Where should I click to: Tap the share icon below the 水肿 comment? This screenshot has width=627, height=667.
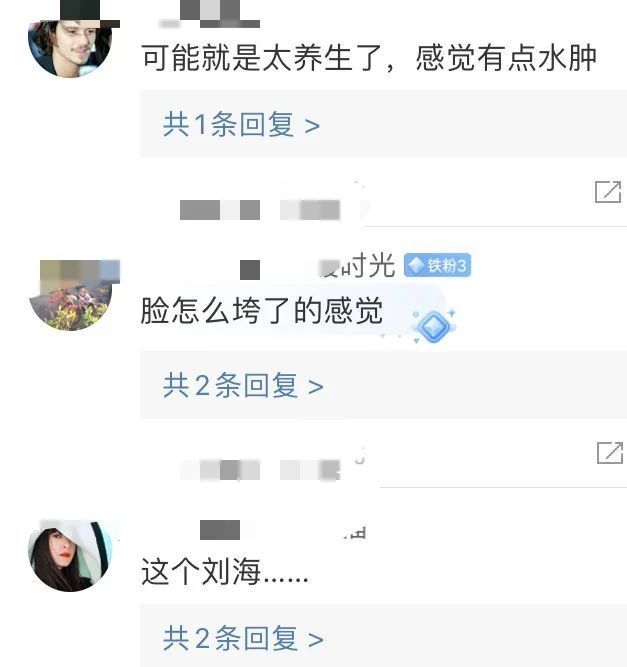click(608, 192)
